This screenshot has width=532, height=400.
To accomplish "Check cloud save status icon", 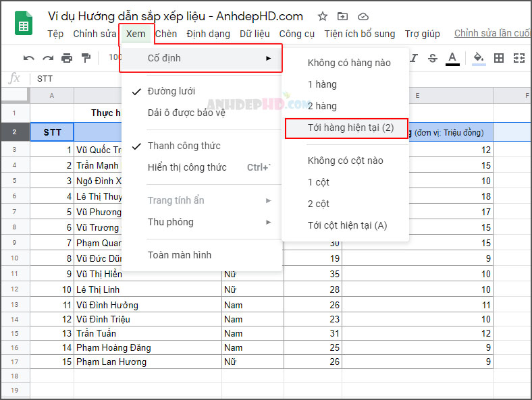I will pos(363,16).
